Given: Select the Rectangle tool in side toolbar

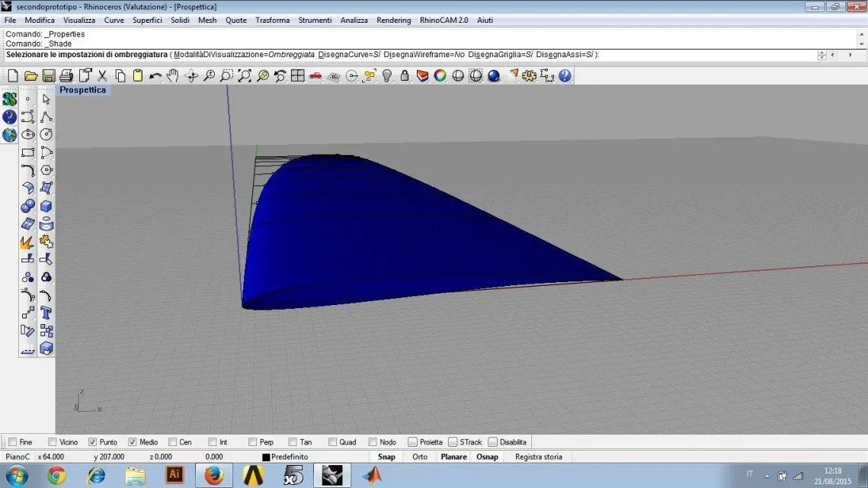Looking at the screenshot, I should pos(27,152).
